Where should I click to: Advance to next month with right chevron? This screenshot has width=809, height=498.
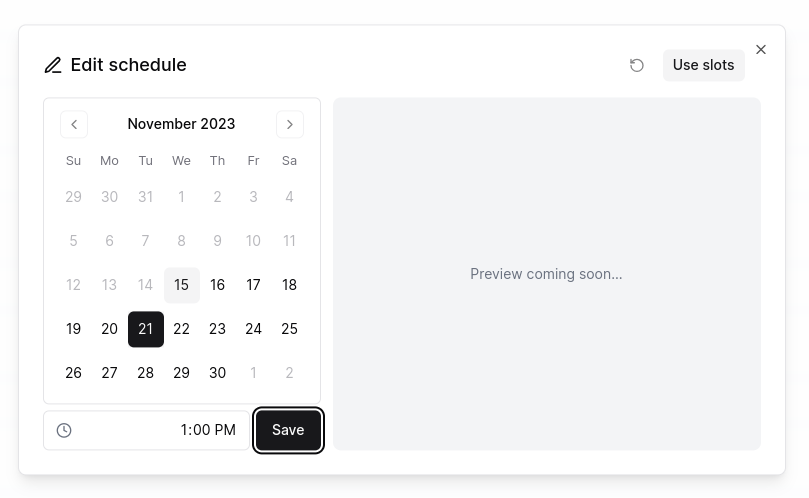[290, 124]
